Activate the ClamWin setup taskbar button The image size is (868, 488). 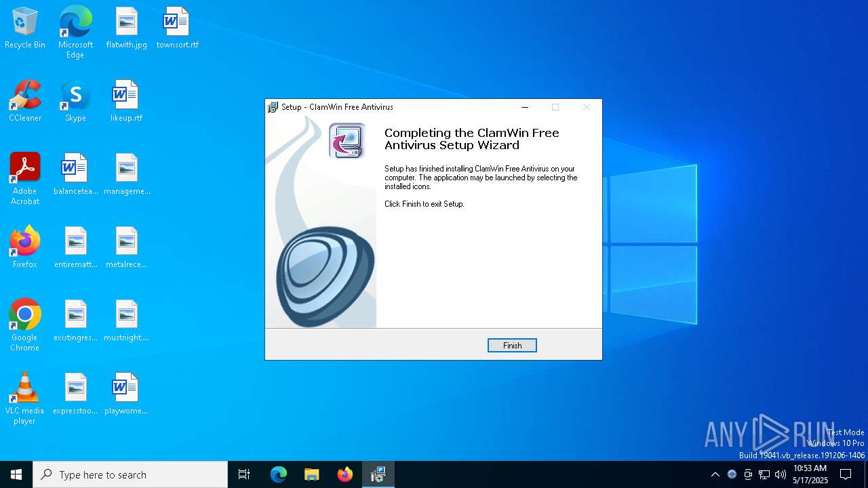pyautogui.click(x=378, y=474)
